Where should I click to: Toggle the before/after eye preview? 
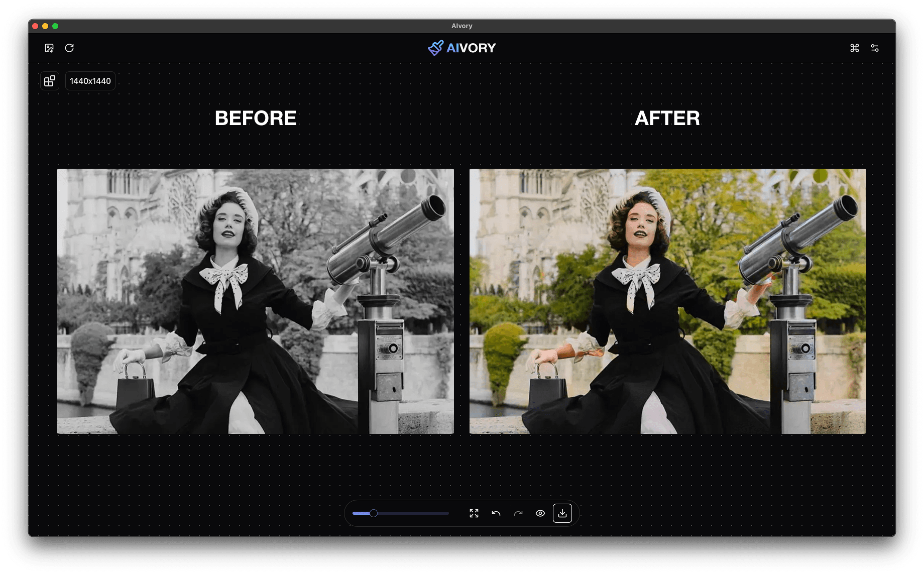[540, 513]
